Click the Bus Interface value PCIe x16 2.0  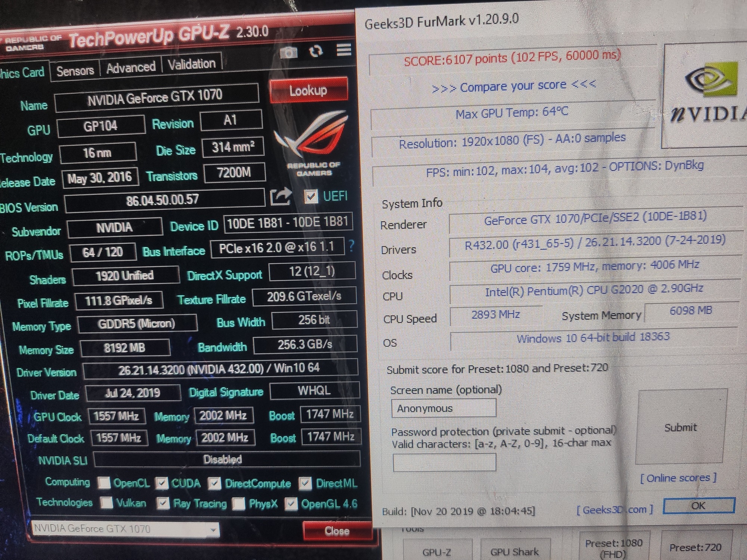pyautogui.click(x=277, y=248)
